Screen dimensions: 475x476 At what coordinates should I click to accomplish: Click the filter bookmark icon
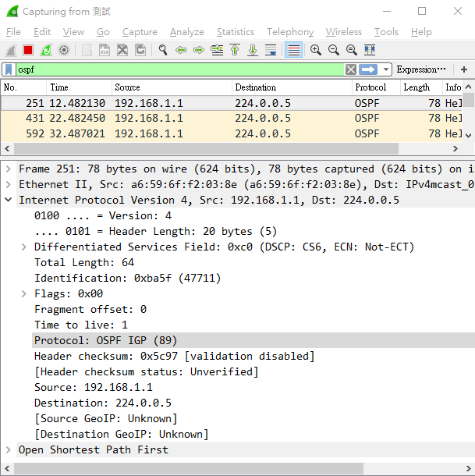tap(9, 69)
